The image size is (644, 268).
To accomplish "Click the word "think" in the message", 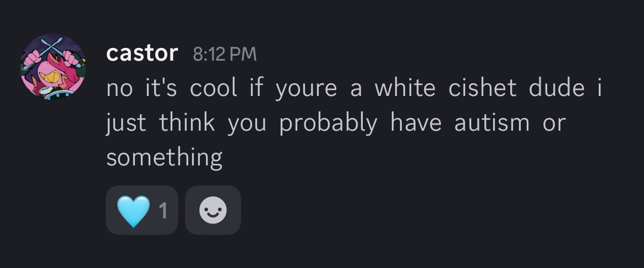I will click(x=187, y=123).
